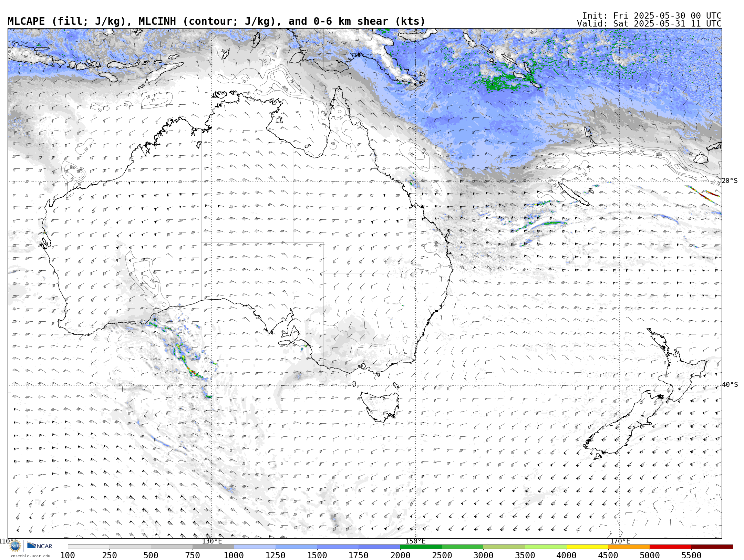Click the 5500 colorbar tick label
744x560 pixels.
(691, 555)
